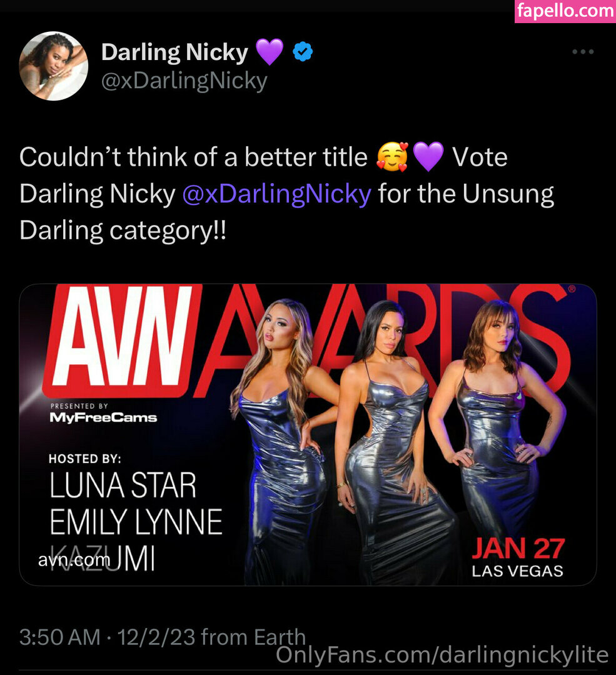Click the gray @xDarlingNicky handle under name
The image size is (616, 675).
[x=184, y=81]
